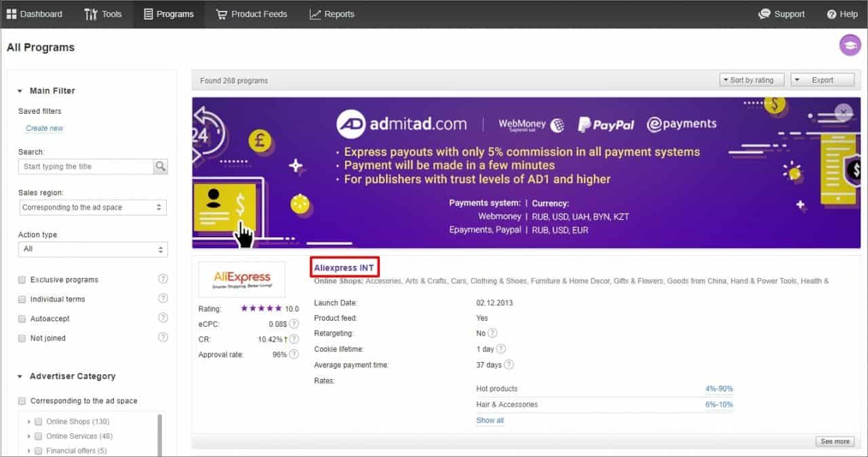Click the Create new filter link

tap(44, 128)
